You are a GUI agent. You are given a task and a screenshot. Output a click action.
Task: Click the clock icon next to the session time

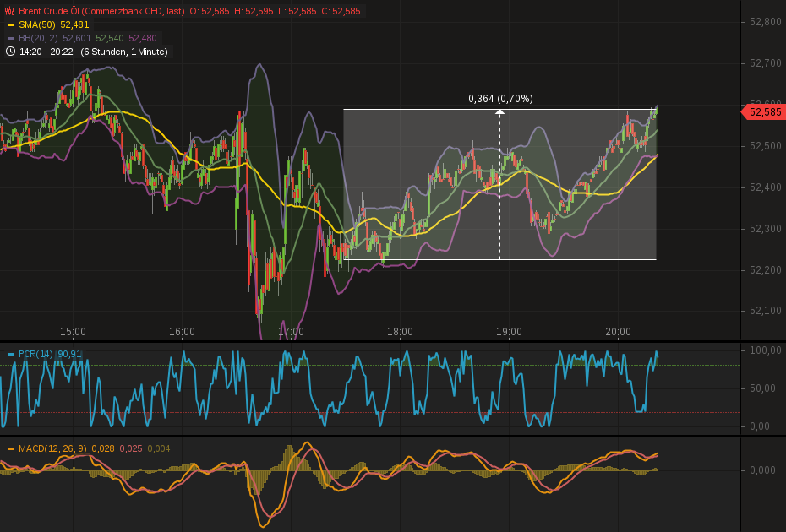tap(13, 52)
